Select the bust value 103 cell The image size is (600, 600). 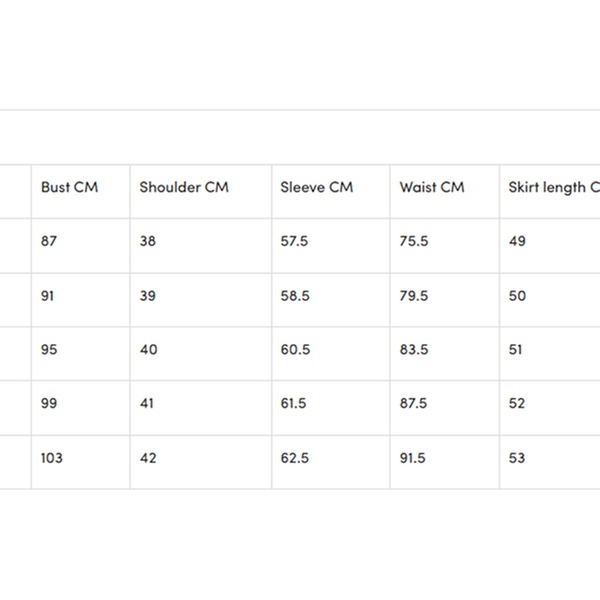click(x=52, y=458)
